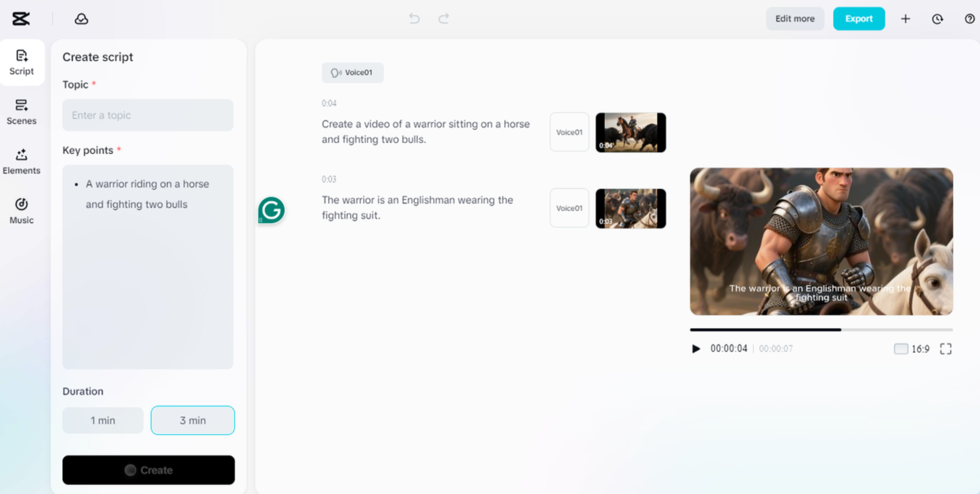This screenshot has width=980, height=494.
Task: Open the Voice01 badge above the script
Action: point(353,72)
